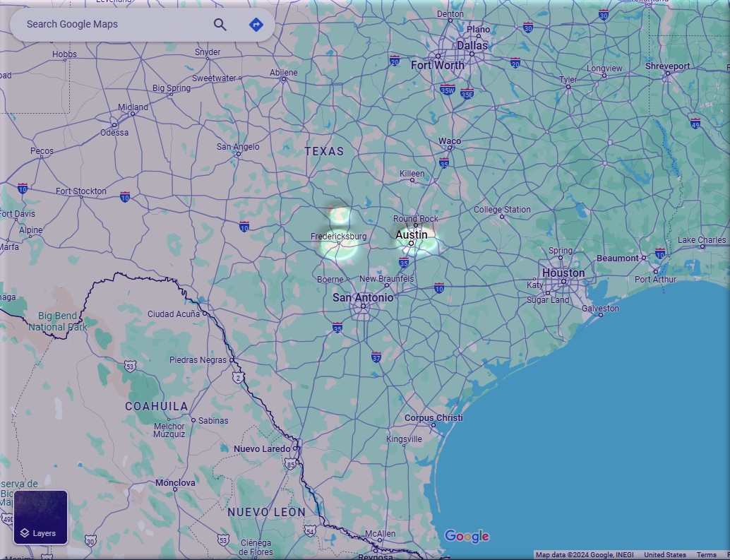
Task: Focus the Search Google Maps field
Action: point(113,25)
